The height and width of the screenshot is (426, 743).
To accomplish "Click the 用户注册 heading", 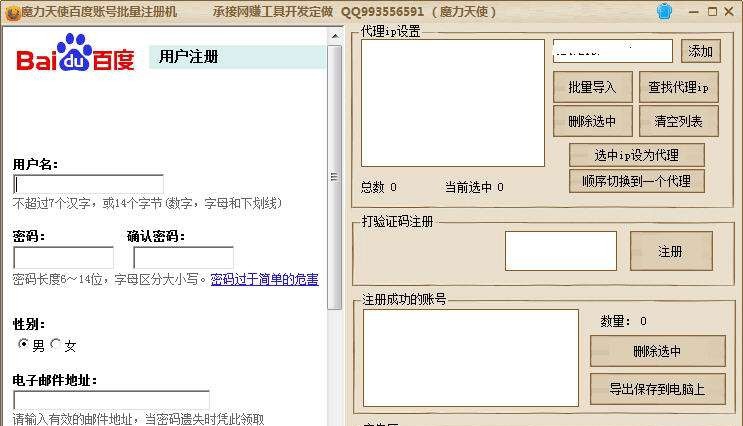I will pos(189,57).
